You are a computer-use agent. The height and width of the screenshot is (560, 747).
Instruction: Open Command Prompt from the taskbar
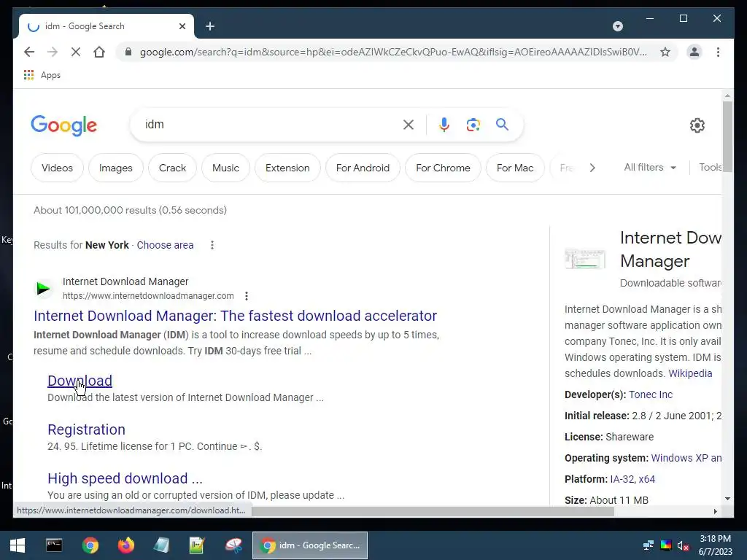pyautogui.click(x=54, y=545)
